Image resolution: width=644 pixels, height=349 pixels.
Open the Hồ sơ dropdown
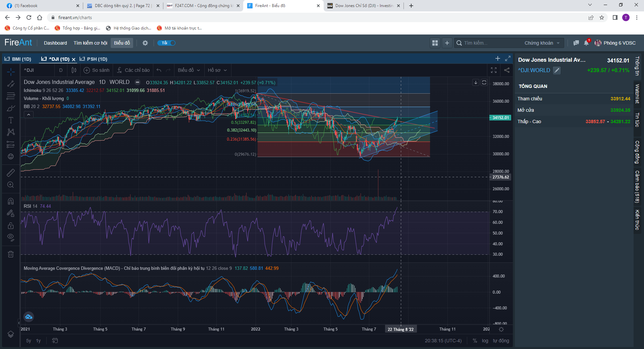(217, 70)
